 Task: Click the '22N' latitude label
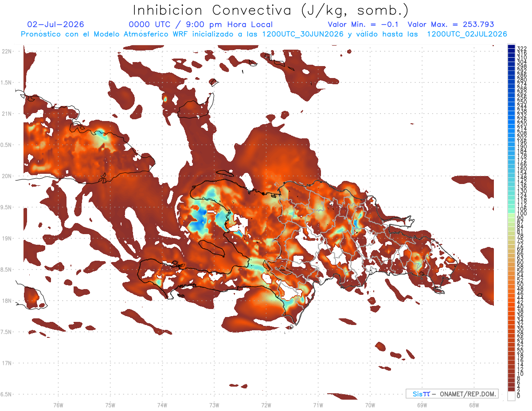click(x=7, y=51)
